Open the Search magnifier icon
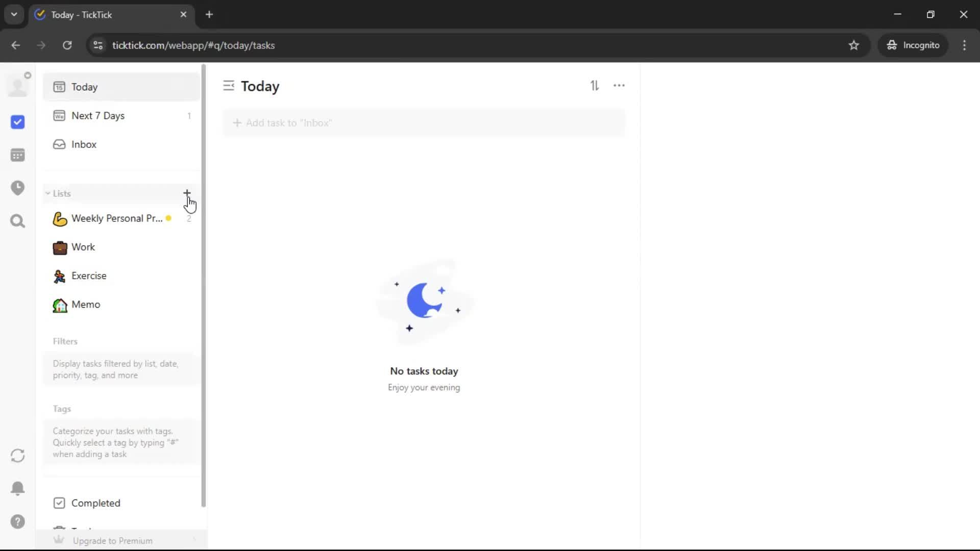The image size is (980, 551). (17, 221)
